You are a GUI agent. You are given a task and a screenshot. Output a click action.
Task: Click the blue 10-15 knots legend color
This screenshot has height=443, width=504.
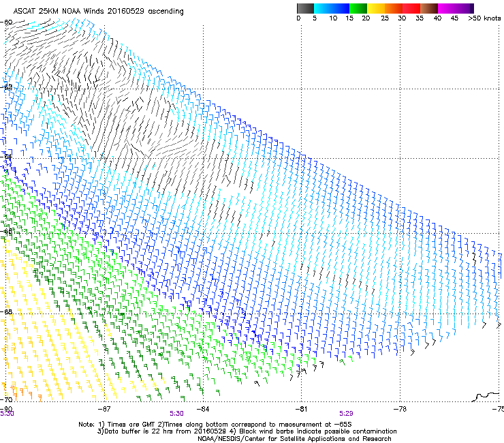[x=341, y=8]
